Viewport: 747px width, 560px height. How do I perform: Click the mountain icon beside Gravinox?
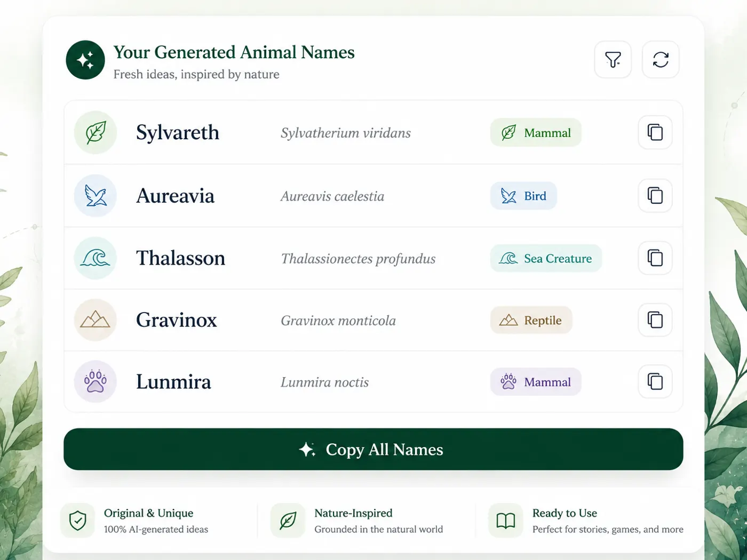click(x=96, y=320)
